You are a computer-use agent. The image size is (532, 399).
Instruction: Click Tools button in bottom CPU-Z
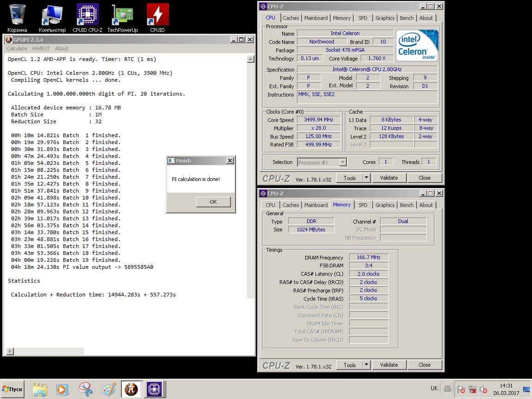(x=350, y=365)
